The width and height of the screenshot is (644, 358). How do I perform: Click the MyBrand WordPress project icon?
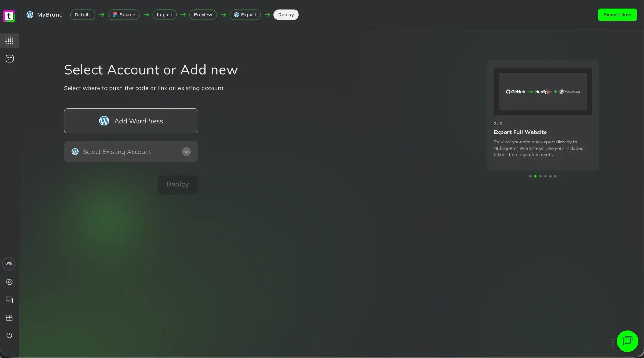[x=30, y=14]
